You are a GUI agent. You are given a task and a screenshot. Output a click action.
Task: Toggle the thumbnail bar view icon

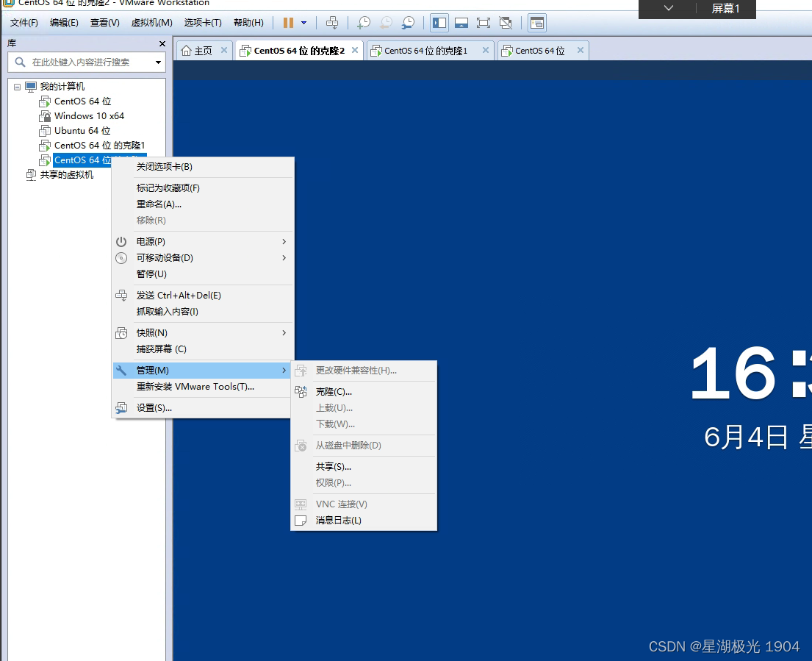461,23
